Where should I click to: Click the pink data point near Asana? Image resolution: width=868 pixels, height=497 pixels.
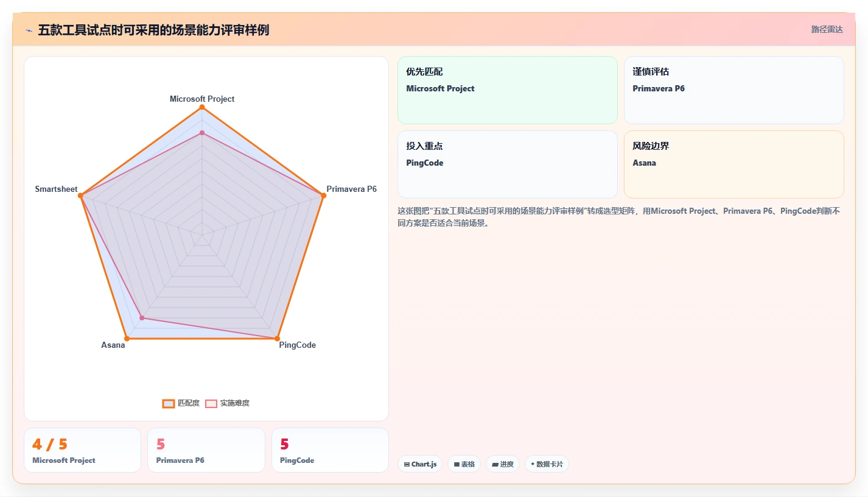(142, 317)
